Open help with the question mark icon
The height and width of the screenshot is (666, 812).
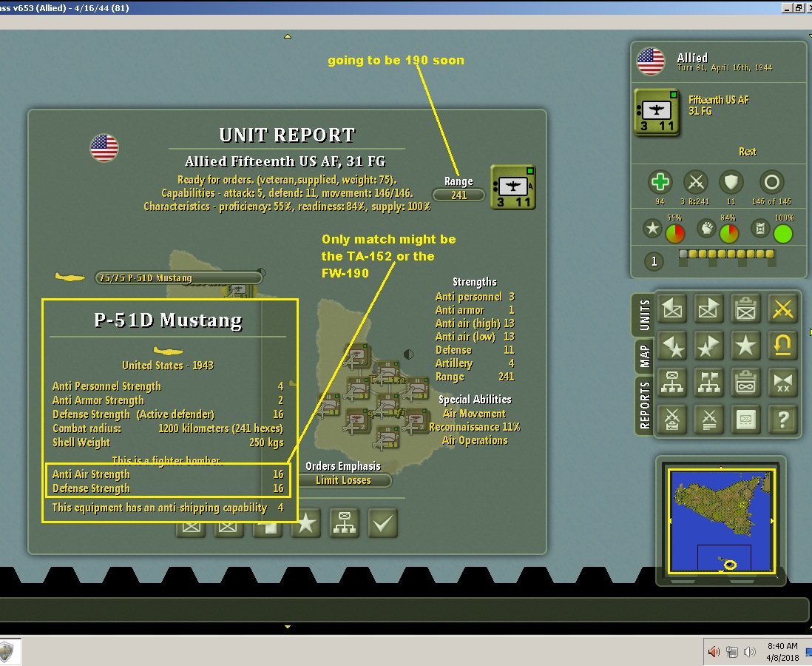point(782,420)
